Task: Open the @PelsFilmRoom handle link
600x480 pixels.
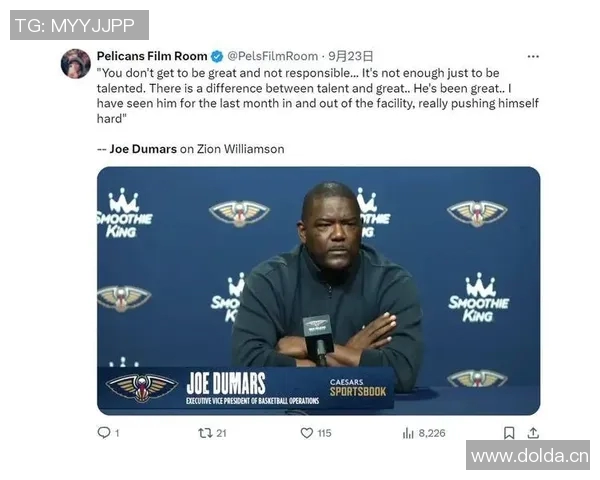Action: pos(272,56)
